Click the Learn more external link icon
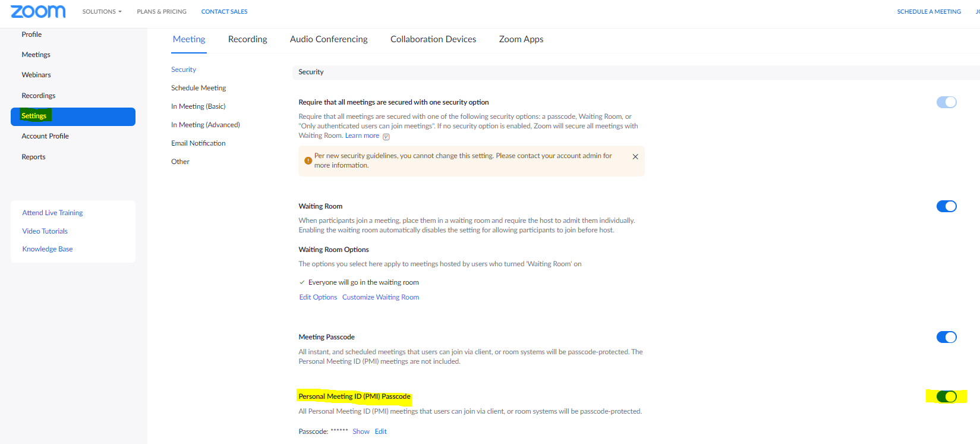980x444 pixels. click(x=386, y=137)
